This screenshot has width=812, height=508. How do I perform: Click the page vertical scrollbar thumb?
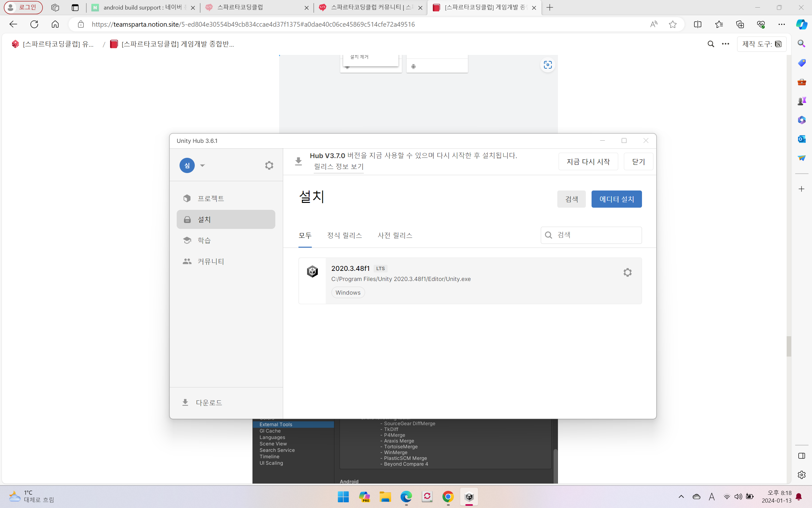[789, 346]
